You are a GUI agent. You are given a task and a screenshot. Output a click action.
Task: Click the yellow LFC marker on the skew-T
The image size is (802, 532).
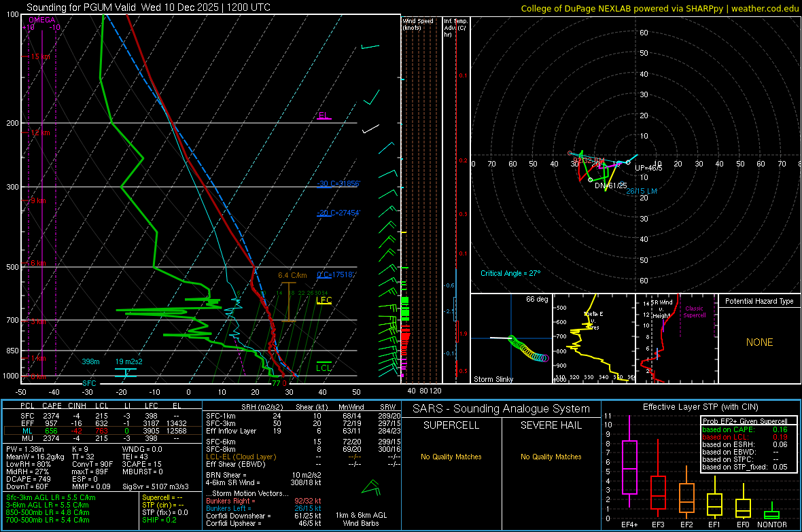[324, 300]
